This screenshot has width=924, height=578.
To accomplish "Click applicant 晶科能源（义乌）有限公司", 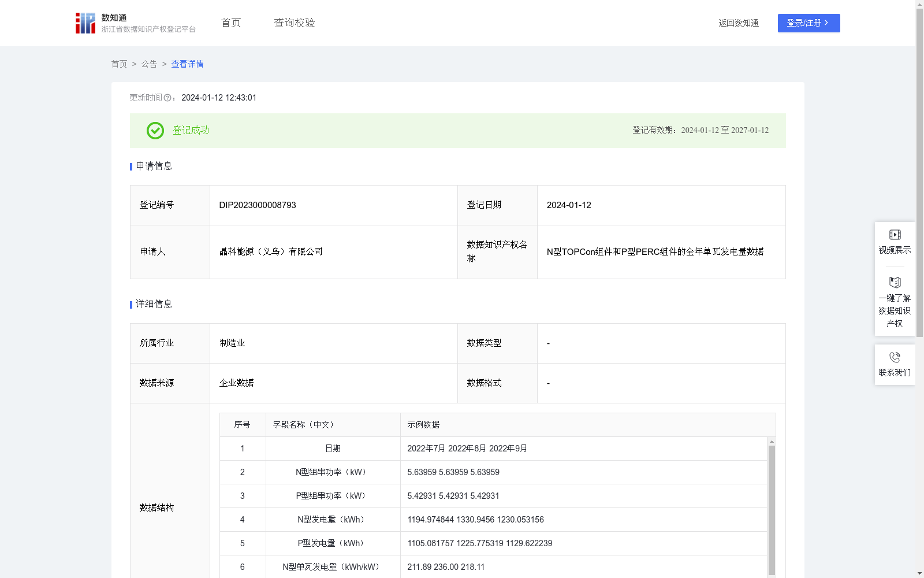I will (271, 252).
